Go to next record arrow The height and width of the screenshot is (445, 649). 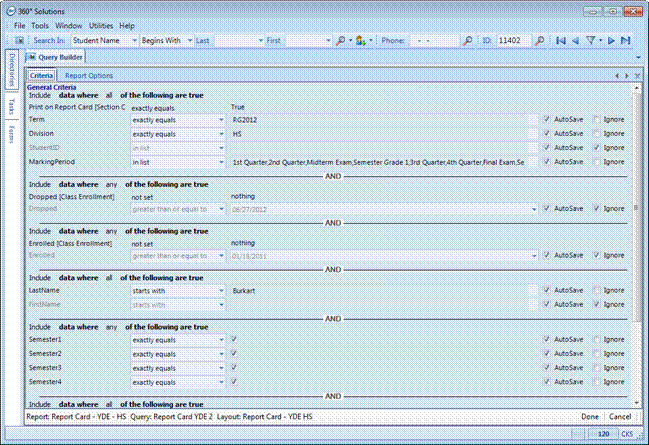(x=611, y=41)
